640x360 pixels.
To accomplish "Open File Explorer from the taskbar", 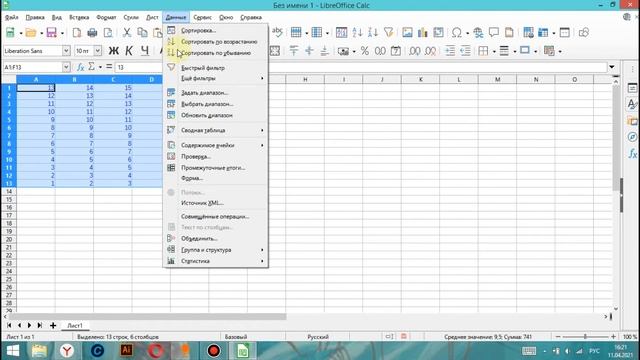I will 39,351.
